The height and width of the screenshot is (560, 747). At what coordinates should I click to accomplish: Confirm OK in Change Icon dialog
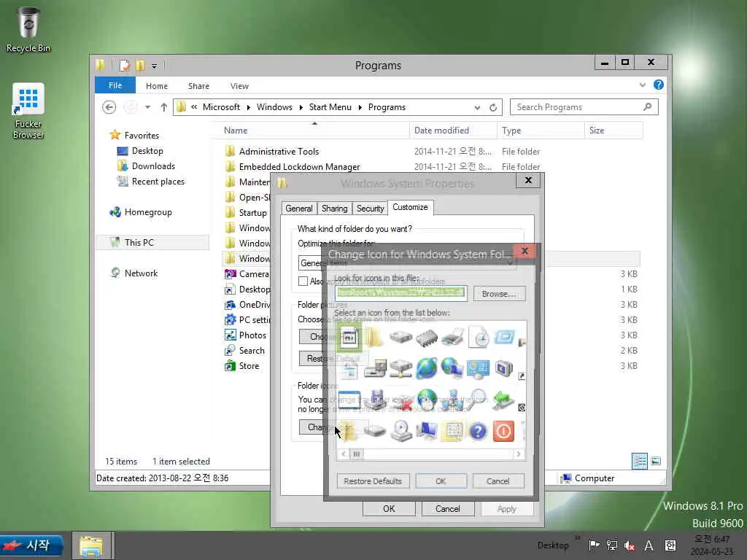(441, 481)
